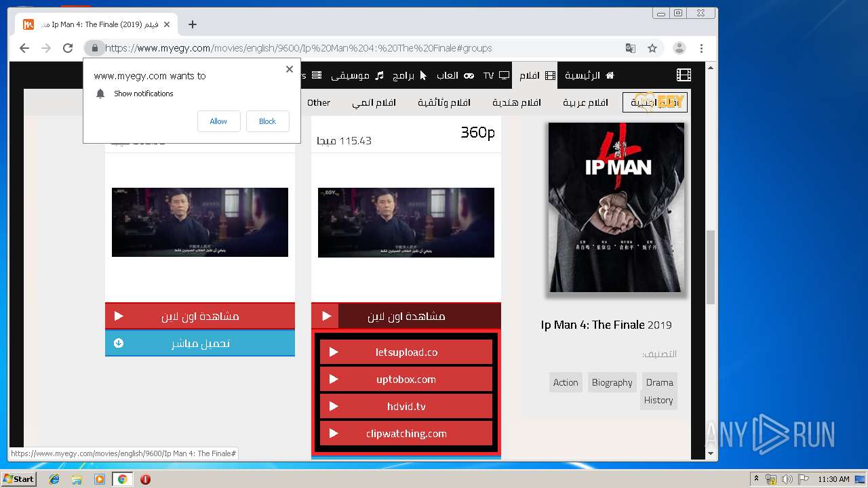Viewport: 868px width, 488px height.
Task: Click the page vertical scrollbar thumb
Action: [711, 267]
